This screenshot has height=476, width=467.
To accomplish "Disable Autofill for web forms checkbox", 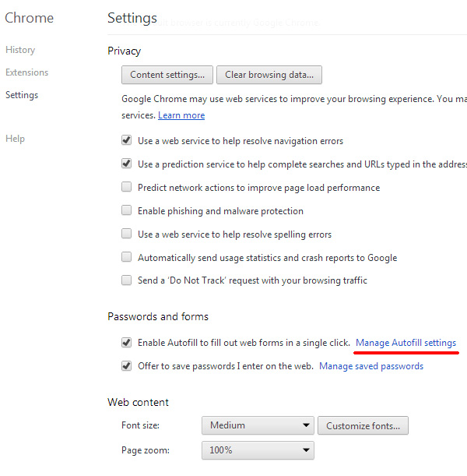I will (126, 343).
